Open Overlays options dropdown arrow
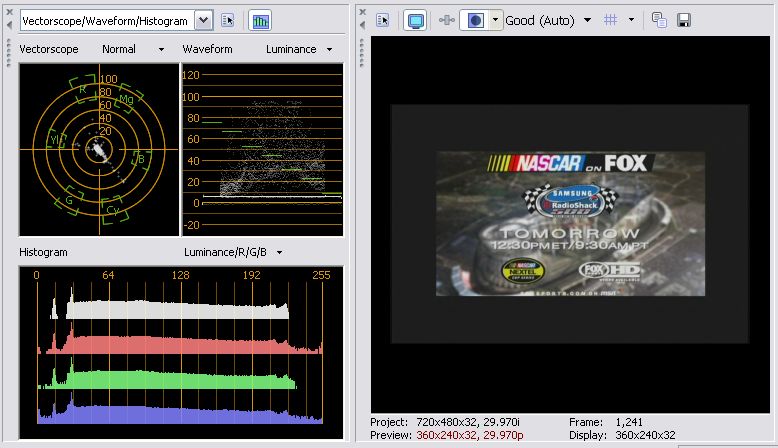 (x=631, y=20)
